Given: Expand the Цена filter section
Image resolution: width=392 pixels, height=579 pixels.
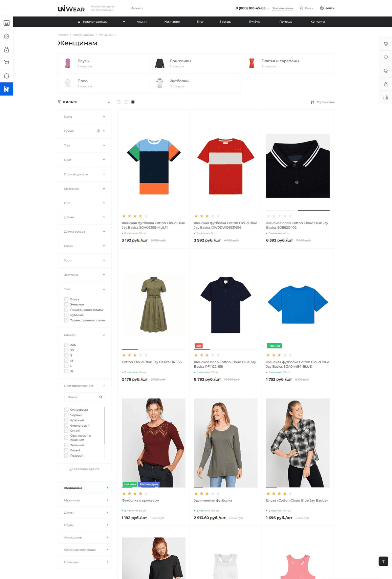Looking at the screenshot, I should tap(84, 116).
